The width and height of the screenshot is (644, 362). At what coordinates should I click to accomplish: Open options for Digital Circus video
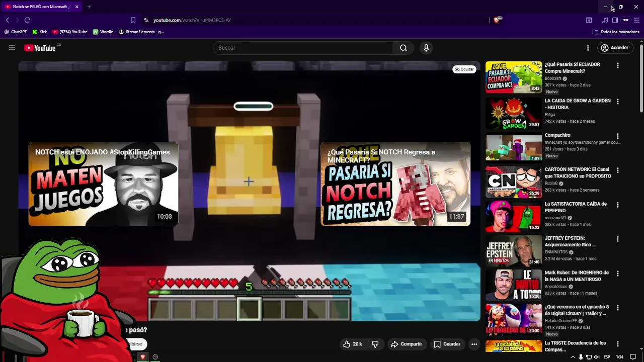618,308
